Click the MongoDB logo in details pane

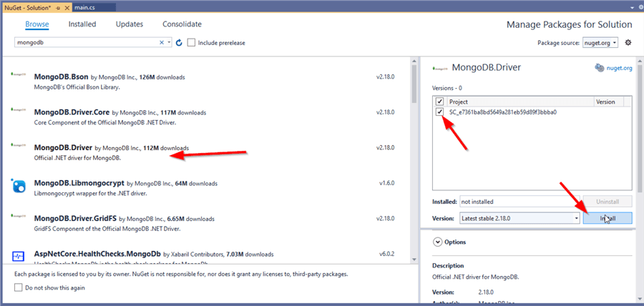click(440, 69)
